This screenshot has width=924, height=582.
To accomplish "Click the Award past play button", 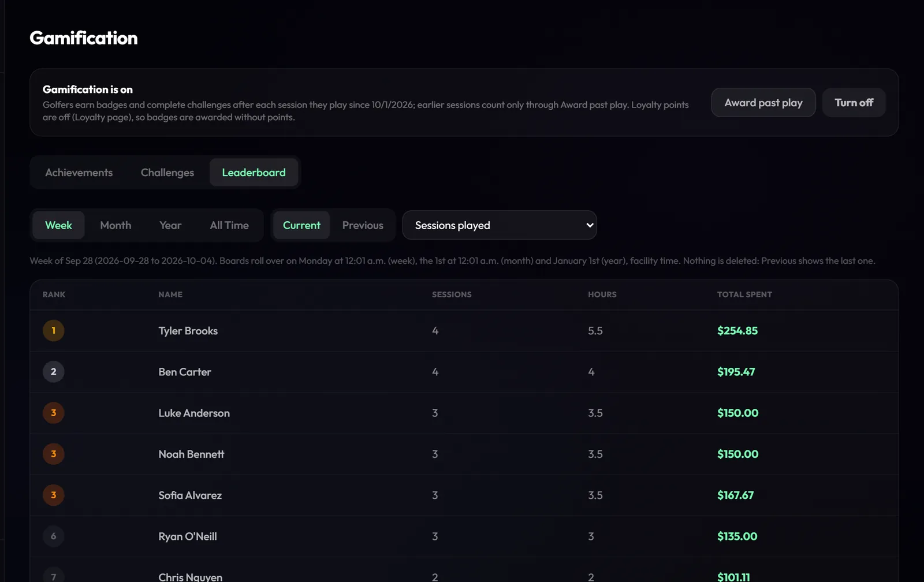I will tap(763, 103).
